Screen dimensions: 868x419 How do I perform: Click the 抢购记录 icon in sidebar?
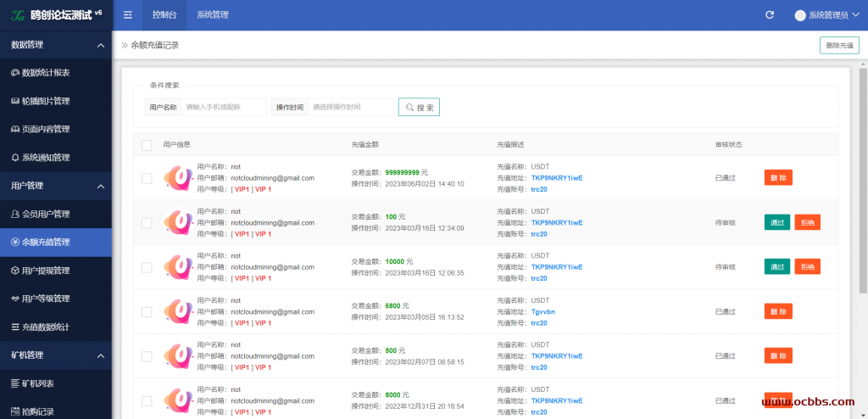coord(15,412)
